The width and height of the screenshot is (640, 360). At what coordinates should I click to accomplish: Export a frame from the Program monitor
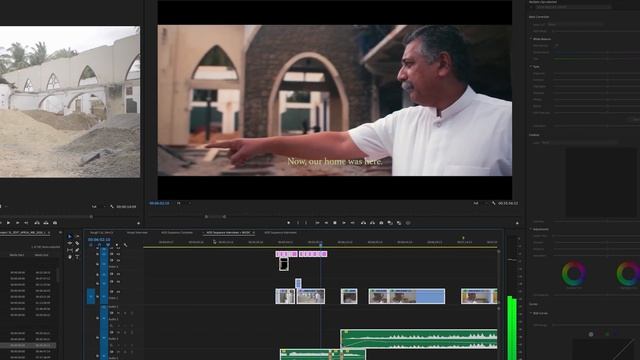tap(381, 223)
